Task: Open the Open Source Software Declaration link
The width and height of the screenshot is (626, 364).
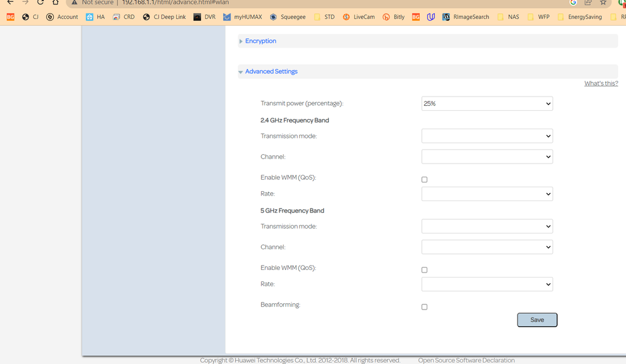Action: 466,360
